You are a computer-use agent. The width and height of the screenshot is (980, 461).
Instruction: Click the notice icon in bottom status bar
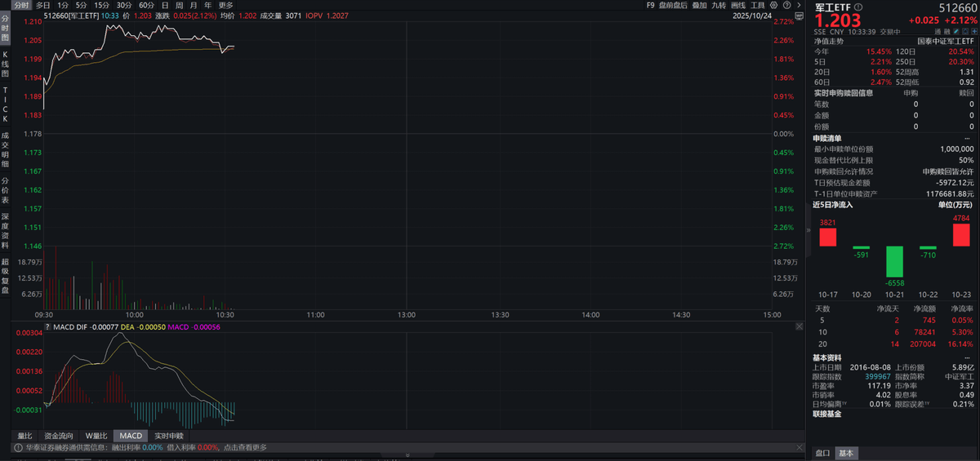pos(17,447)
